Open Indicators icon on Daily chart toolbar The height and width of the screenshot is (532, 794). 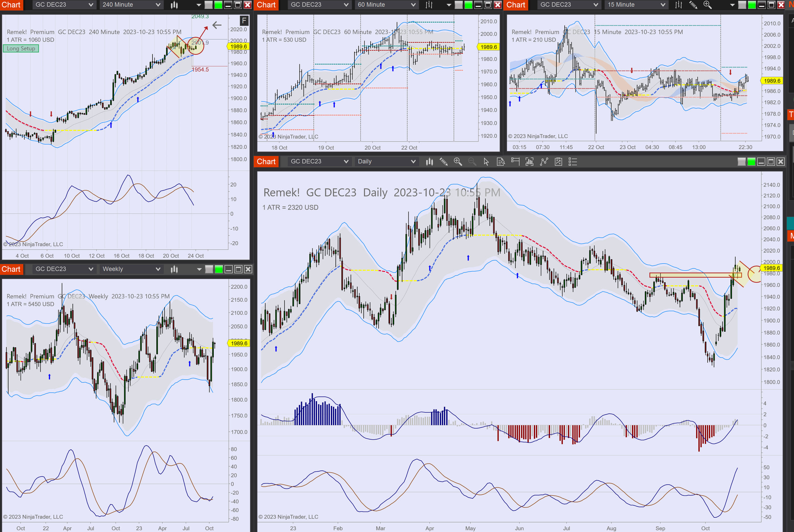pyautogui.click(x=544, y=162)
